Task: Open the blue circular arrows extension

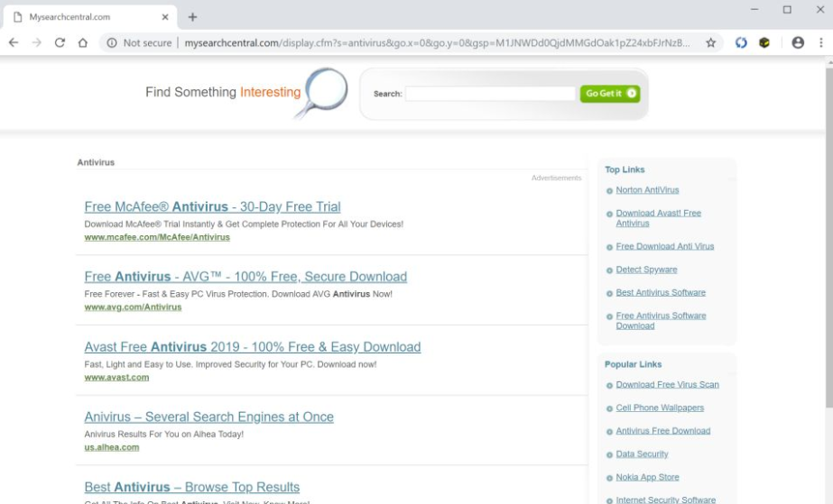Action: (x=741, y=43)
